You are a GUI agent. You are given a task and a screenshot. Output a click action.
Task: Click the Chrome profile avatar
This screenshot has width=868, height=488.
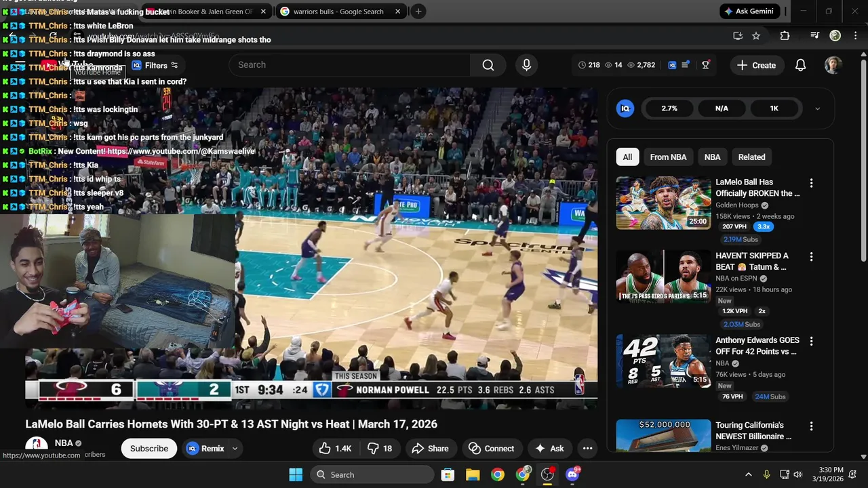pyautogui.click(x=835, y=35)
